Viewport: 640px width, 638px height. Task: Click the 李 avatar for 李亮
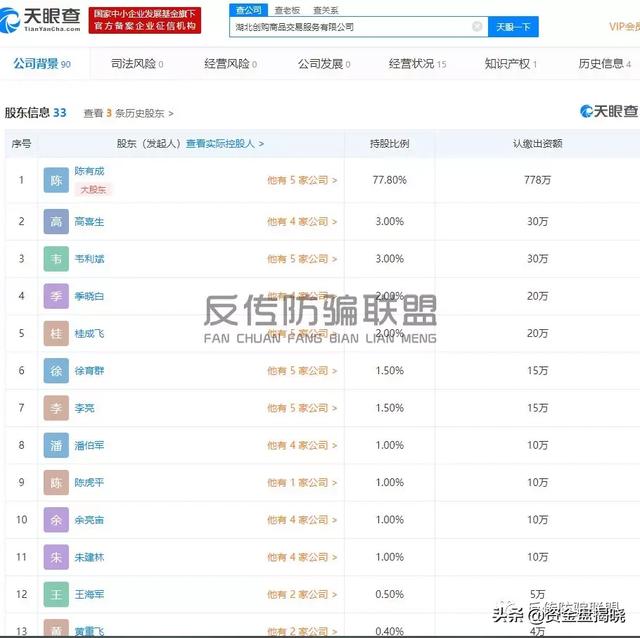pos(56,408)
